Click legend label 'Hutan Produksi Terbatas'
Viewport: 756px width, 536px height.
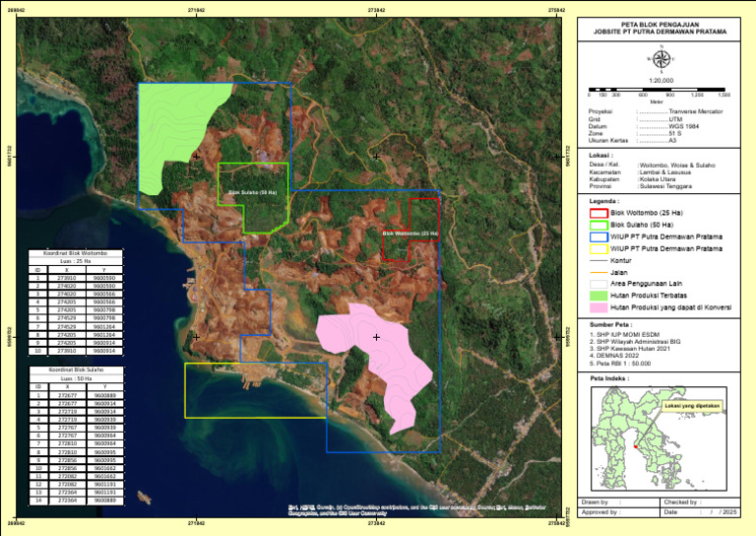[x=649, y=296]
